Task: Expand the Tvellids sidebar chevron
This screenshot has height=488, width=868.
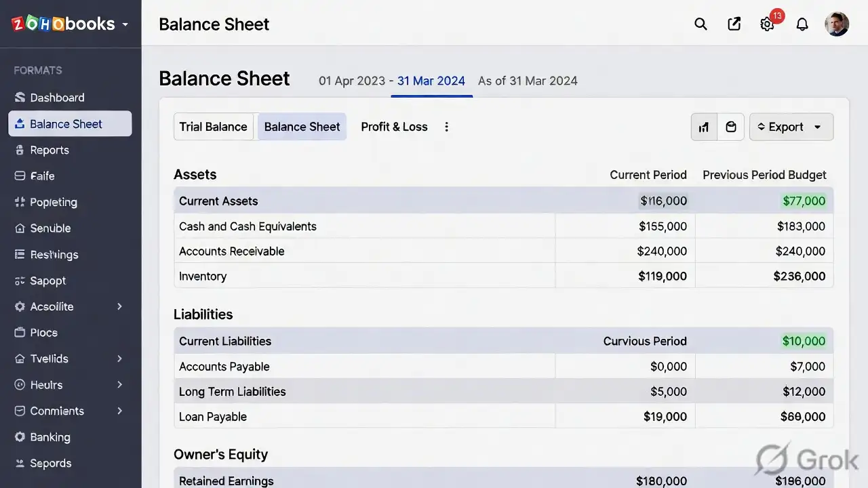Action: point(119,359)
